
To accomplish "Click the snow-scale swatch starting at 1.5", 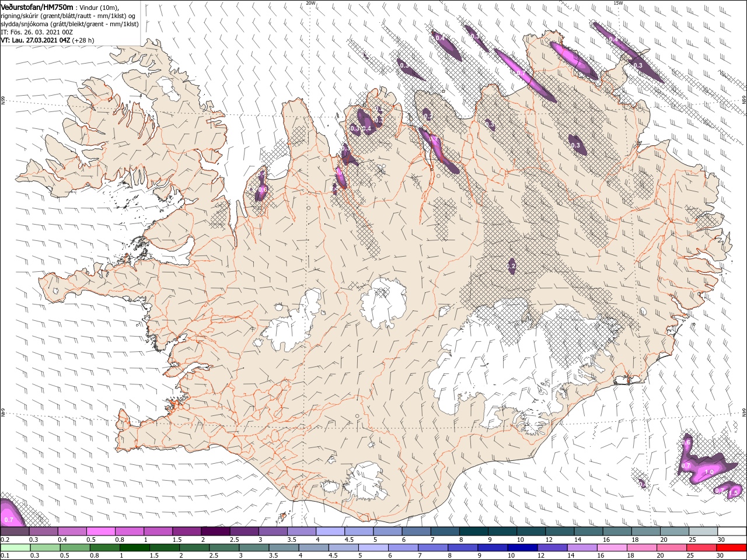I will pos(187,531).
